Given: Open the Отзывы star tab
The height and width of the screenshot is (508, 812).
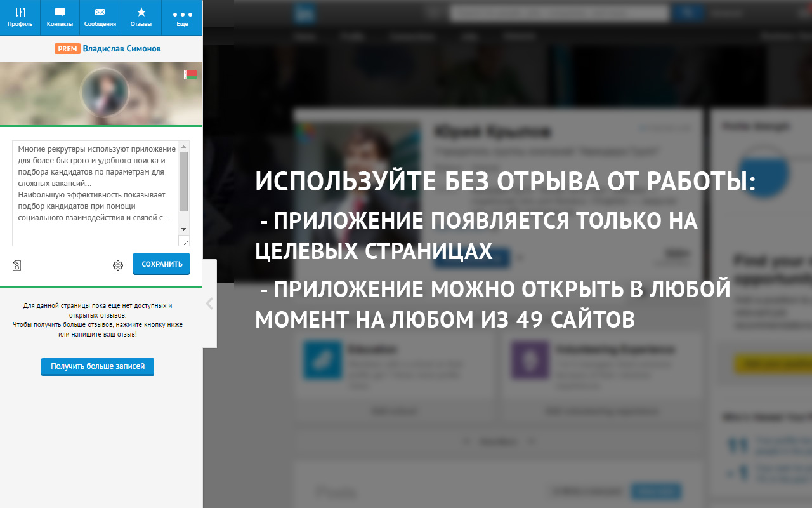Looking at the screenshot, I should coord(141,17).
